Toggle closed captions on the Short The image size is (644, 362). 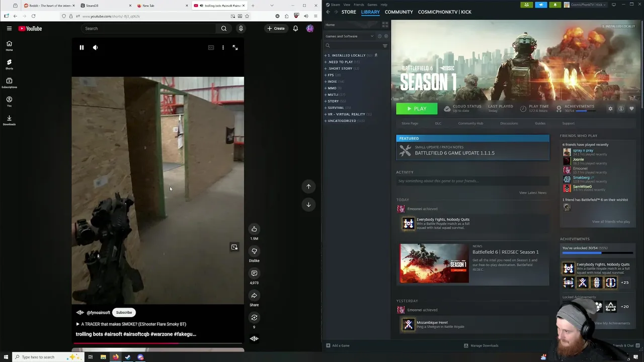[211, 48]
